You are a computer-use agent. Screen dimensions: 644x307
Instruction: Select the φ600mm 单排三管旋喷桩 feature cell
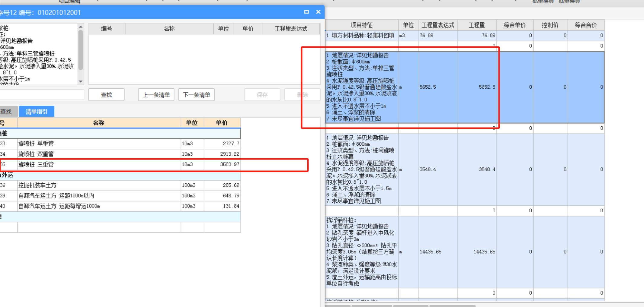click(361, 87)
